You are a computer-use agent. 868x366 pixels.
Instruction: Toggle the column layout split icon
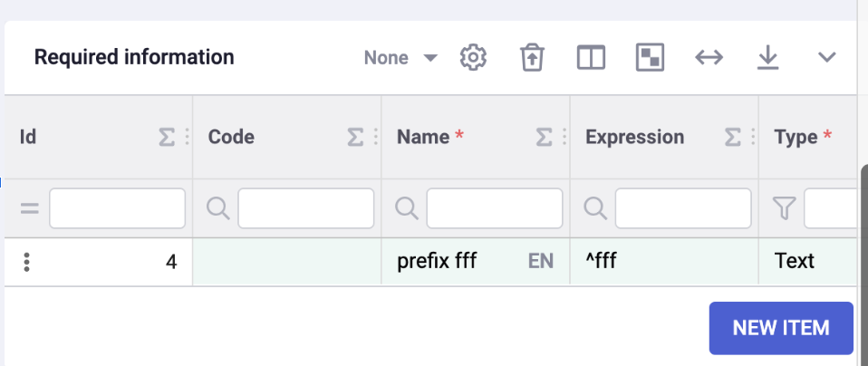591,58
